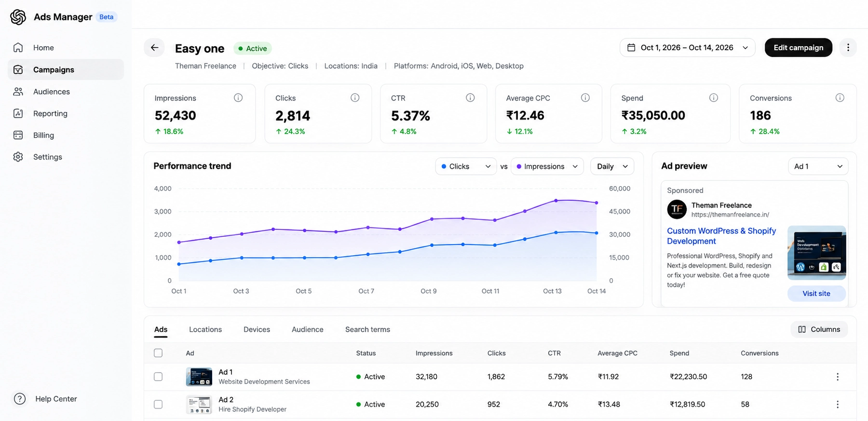Click the Billing card icon
The width and height of the screenshot is (868, 421).
[18, 135]
